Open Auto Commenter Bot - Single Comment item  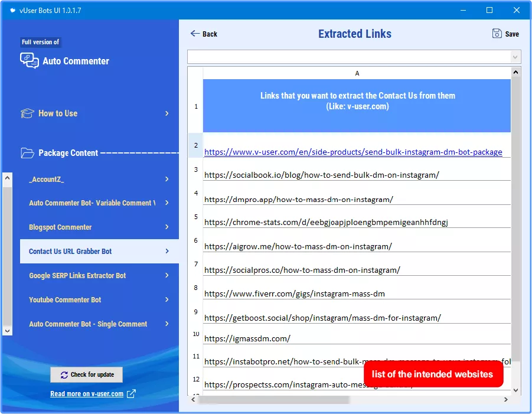[99, 324]
